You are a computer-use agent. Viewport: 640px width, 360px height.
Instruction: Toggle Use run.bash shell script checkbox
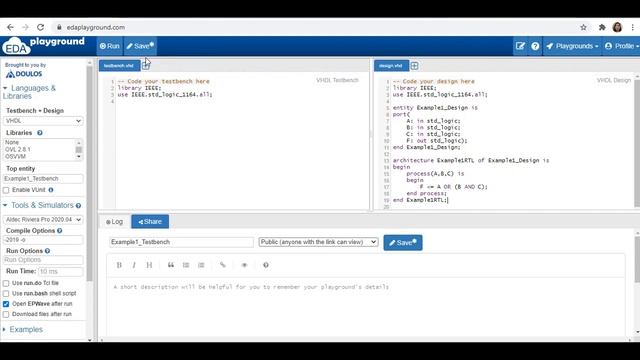point(6,293)
